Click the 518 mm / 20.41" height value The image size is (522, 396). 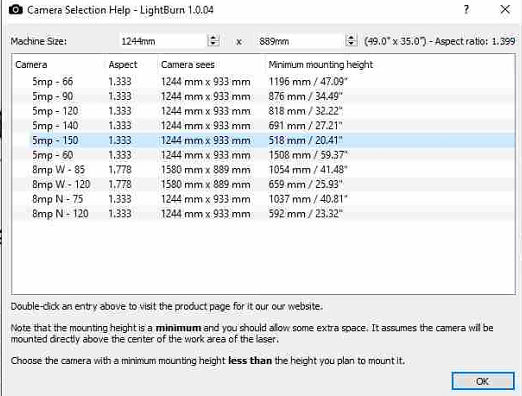(x=305, y=140)
